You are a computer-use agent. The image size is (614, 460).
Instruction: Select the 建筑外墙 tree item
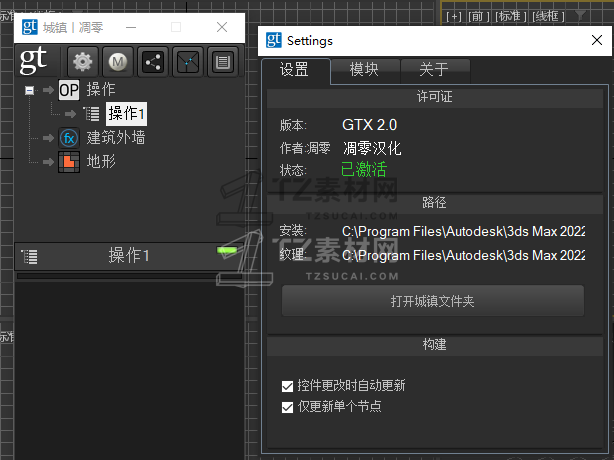click(x=116, y=137)
